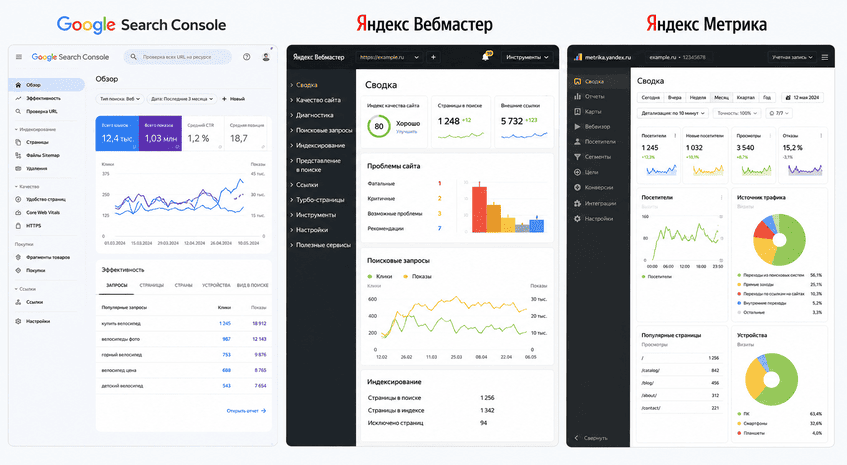The width and height of the screenshot is (847, 465).
Task: Click the /catalog/ row in Популярные страницы
Action: click(x=681, y=370)
